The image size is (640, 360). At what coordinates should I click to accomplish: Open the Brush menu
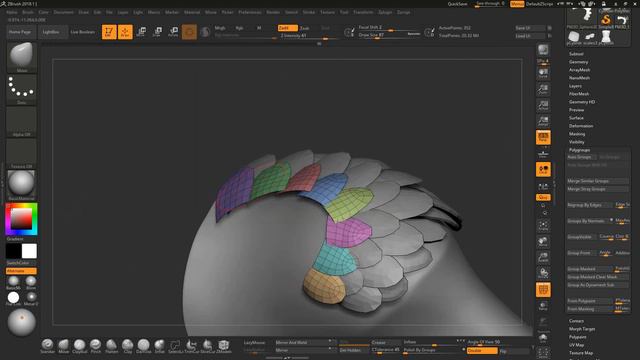tap(28, 12)
